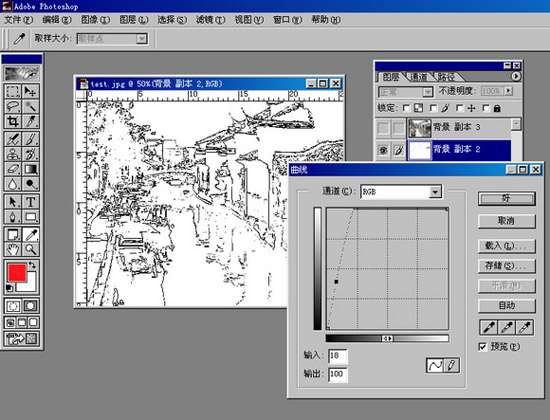Screen dimensions: 550x420
Task: Select the Eraser tool
Action: [x=13, y=169]
